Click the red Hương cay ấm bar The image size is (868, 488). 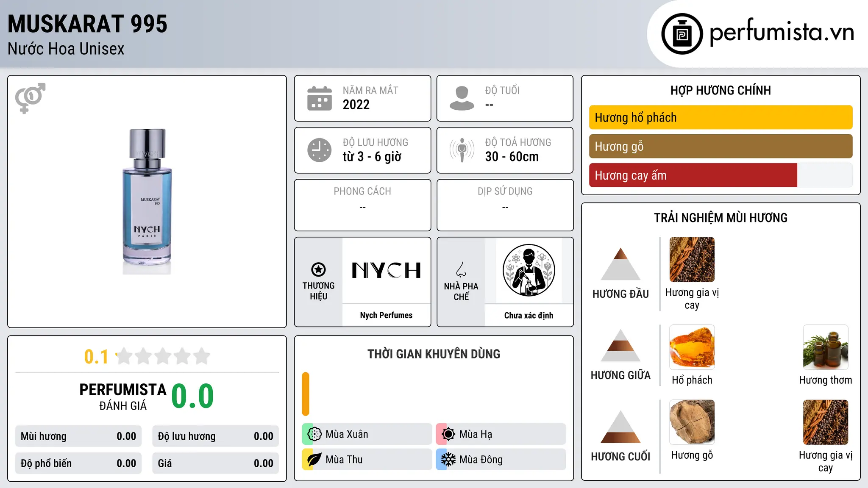[x=693, y=175]
